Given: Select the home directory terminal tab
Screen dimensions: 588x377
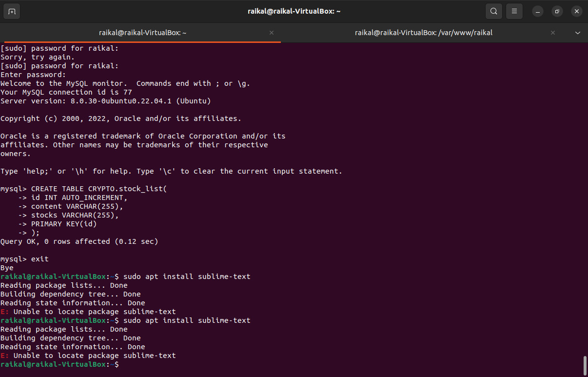Looking at the screenshot, I should click(142, 32).
